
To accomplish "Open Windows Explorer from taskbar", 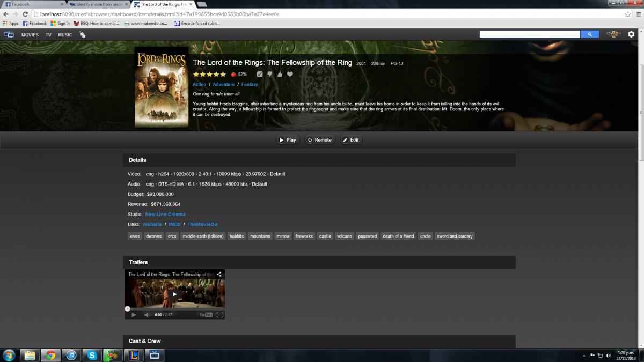I will coord(30,355).
